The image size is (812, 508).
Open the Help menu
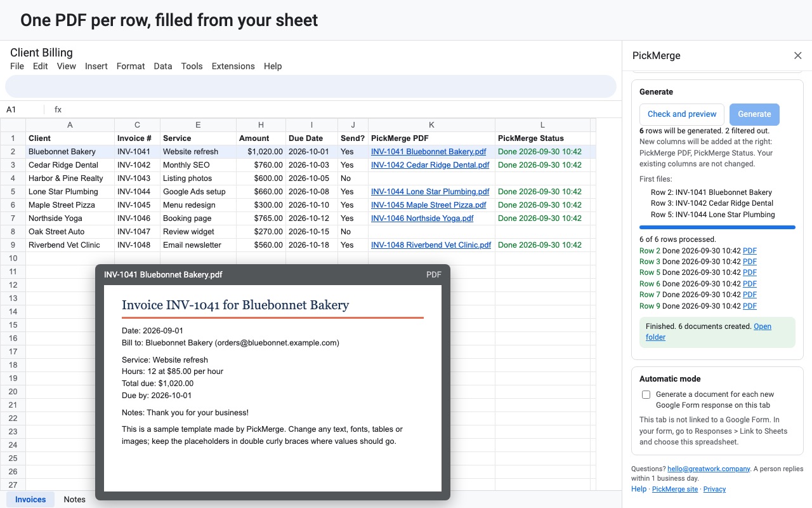coord(273,66)
